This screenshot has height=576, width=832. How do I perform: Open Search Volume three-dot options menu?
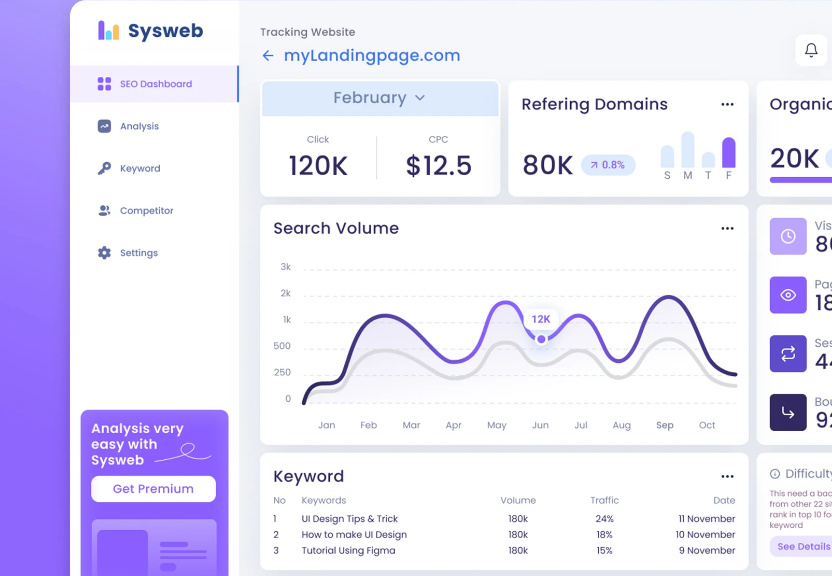coord(727,228)
